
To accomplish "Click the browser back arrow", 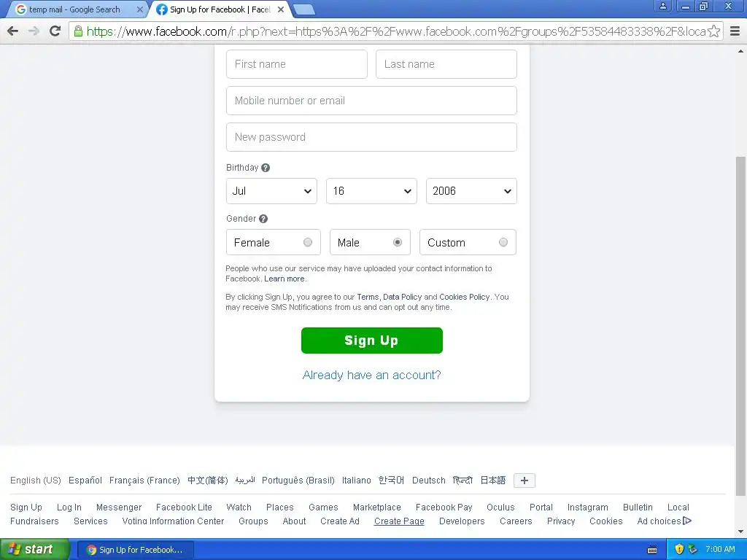I will click(x=13, y=31).
